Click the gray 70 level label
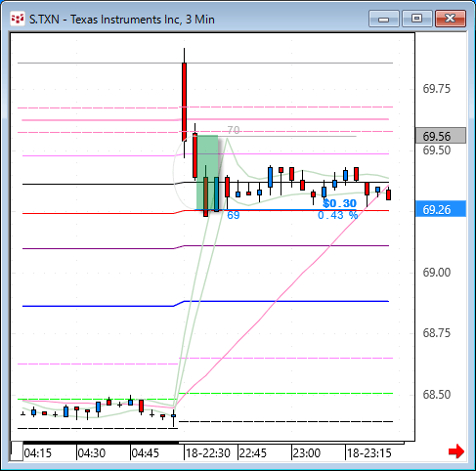Viewport: 476px width, 471px height. click(x=234, y=130)
